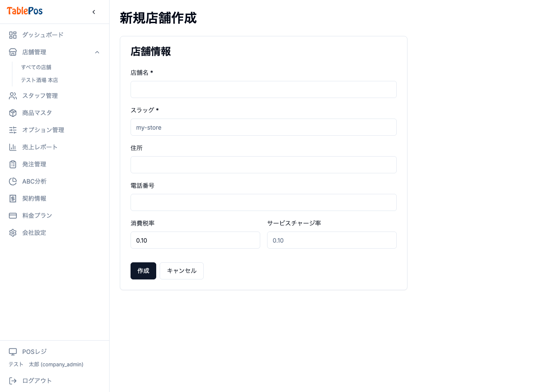Click the 新規店舗作成 page heading
The width and height of the screenshot is (550, 392).
(158, 18)
